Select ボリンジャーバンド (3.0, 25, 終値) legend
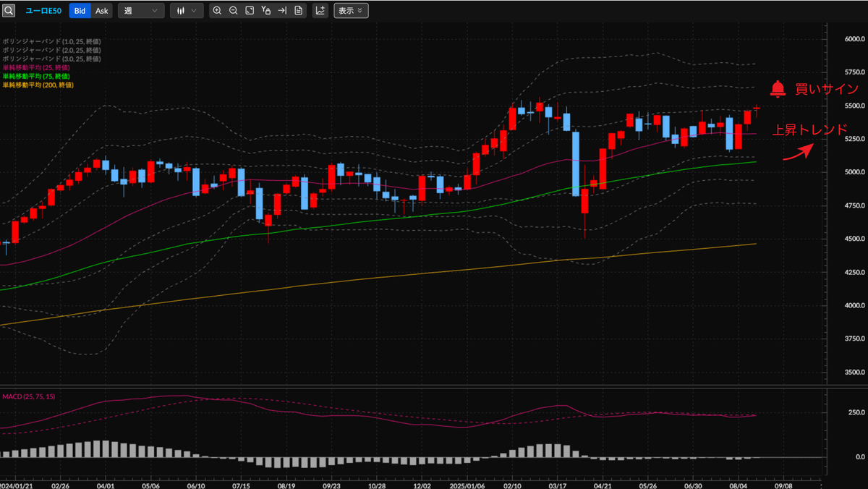 click(x=51, y=59)
